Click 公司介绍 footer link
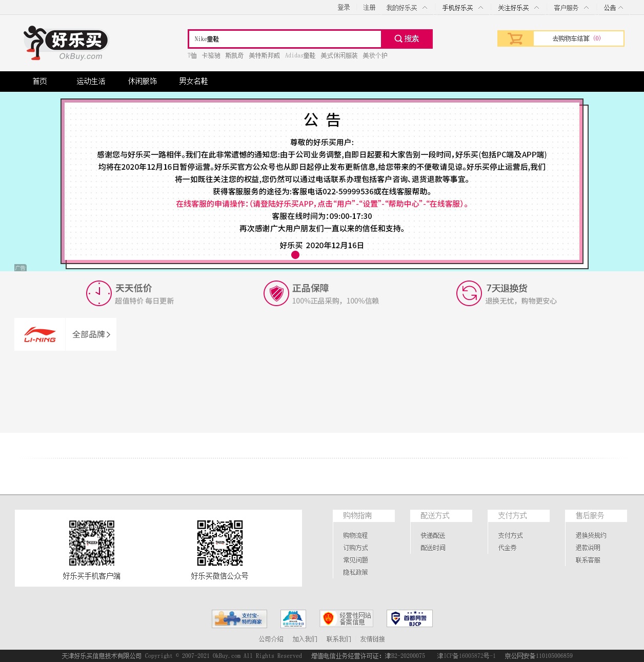This screenshot has width=644, height=662. (x=271, y=639)
